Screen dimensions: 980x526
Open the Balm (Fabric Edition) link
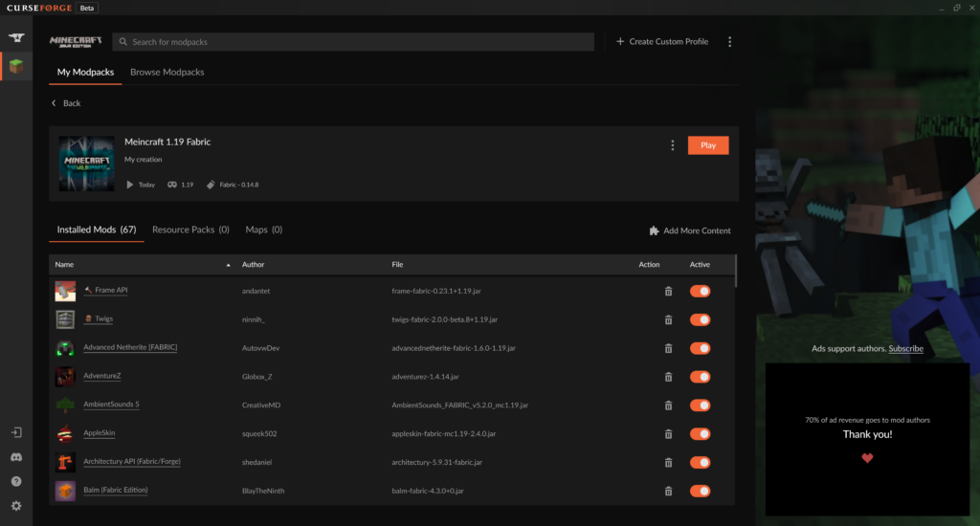[116, 491]
